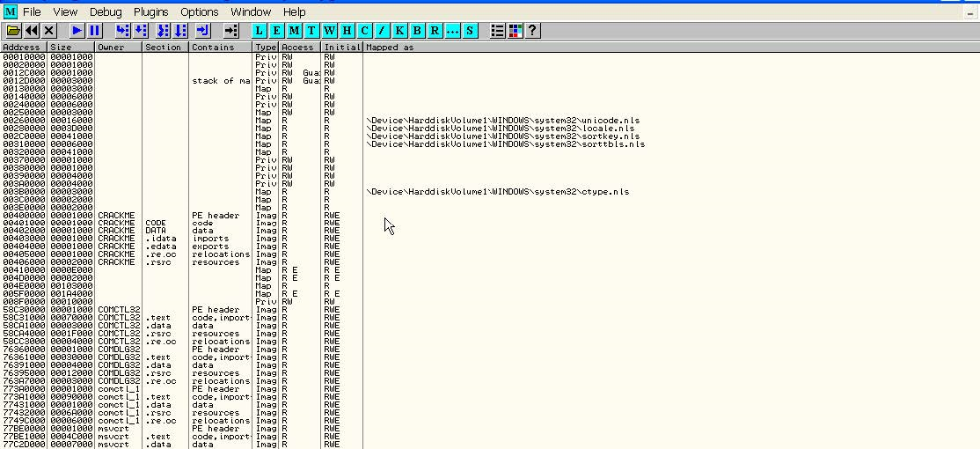Run the program with play icon
This screenshot has width=980, height=449.
coord(77,31)
